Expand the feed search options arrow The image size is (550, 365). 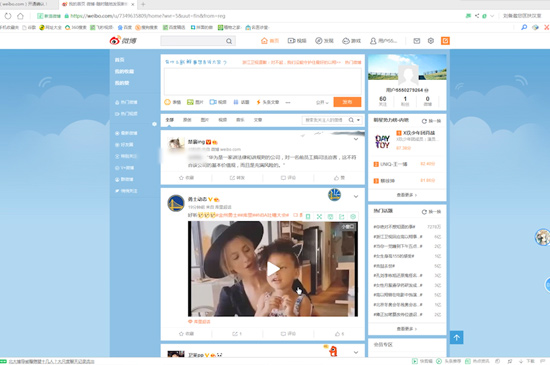(358, 120)
